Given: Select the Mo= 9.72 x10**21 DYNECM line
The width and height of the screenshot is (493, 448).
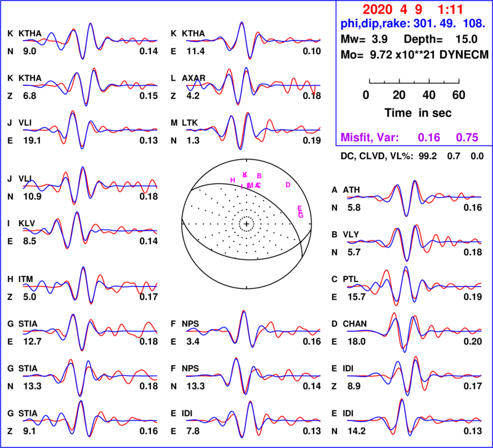Looking at the screenshot, I should (x=415, y=55).
